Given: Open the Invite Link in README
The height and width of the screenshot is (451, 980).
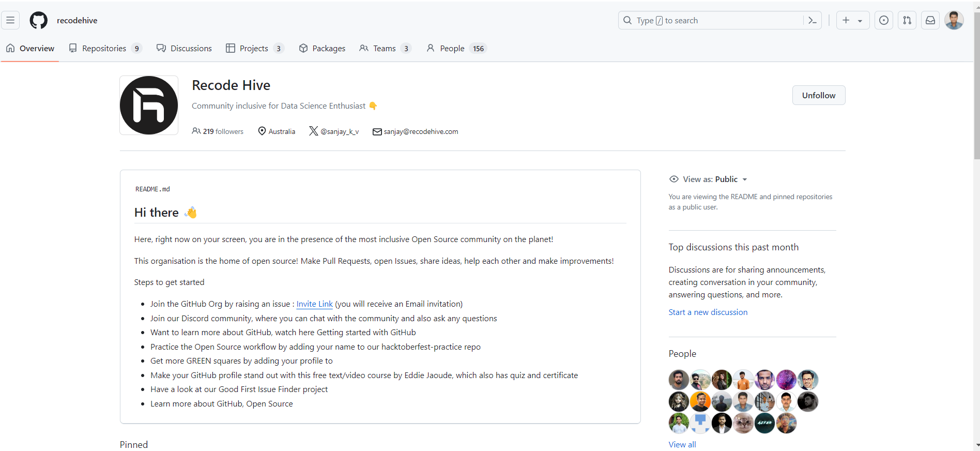Looking at the screenshot, I should pos(314,304).
